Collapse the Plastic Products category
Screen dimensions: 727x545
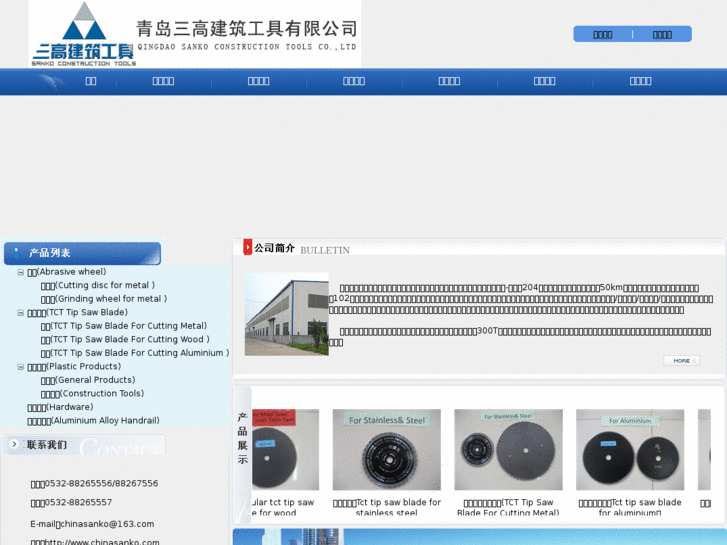pyautogui.click(x=21, y=367)
